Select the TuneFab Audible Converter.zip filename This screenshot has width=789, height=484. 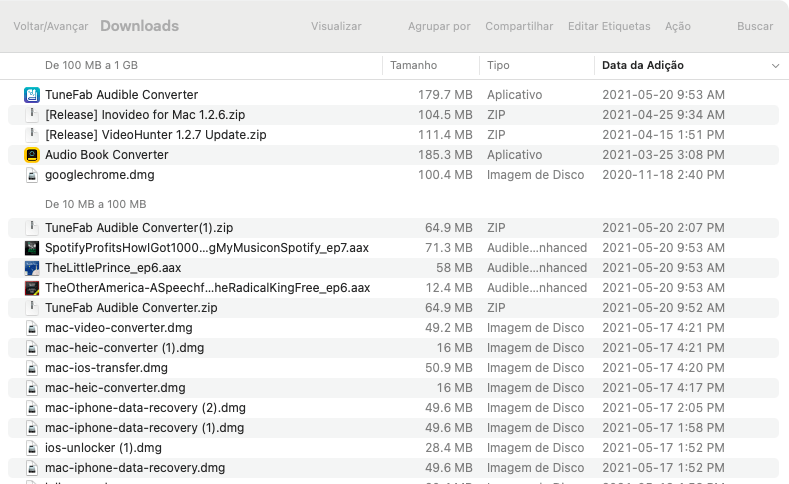pos(131,307)
